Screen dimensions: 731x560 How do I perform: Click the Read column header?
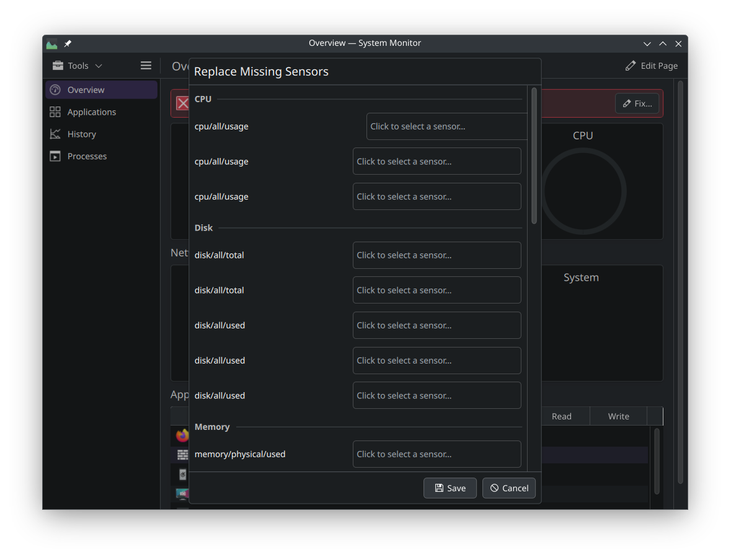[x=561, y=416]
